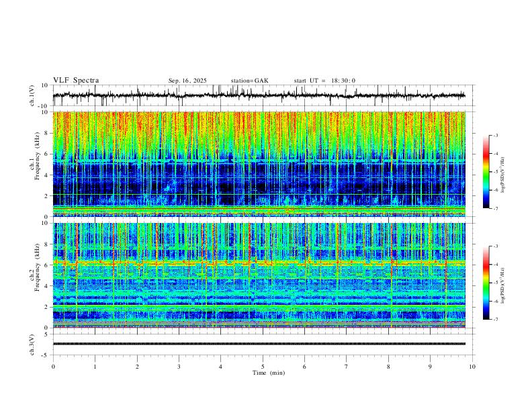Viewport: 532px width, 411px height.
Task: Click the upper ch.1 PSD color bar
Action: [486, 172]
